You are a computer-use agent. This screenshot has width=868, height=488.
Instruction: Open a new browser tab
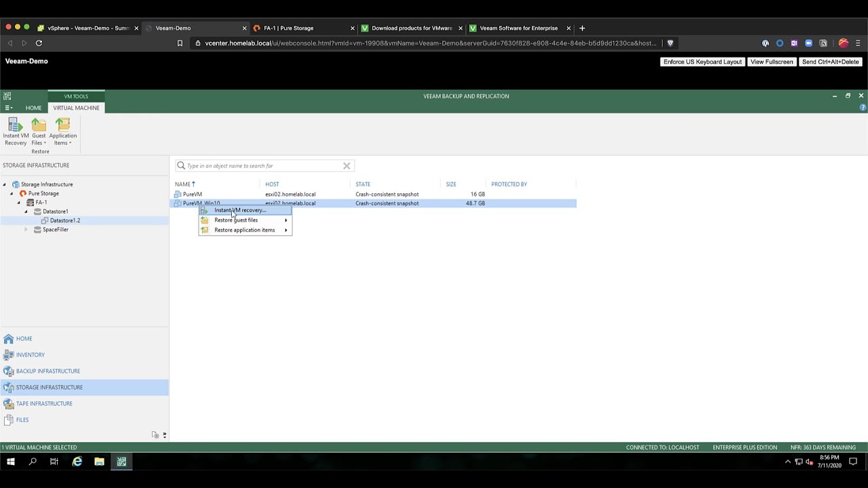582,28
